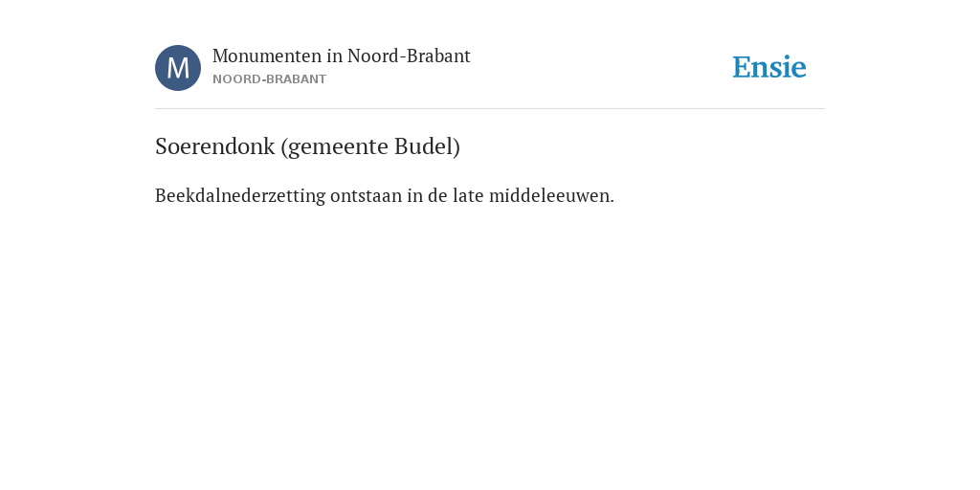Click the word Monumenten in the title

(x=267, y=56)
